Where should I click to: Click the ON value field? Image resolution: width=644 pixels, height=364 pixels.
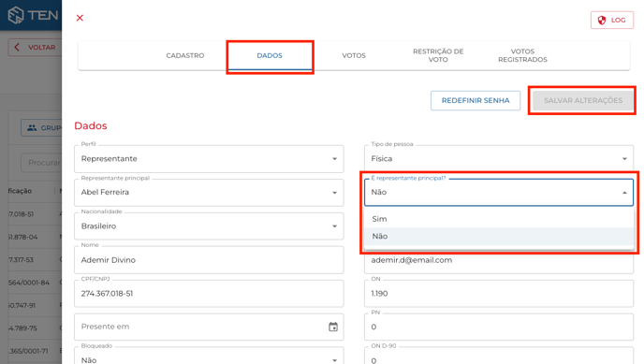(499, 294)
